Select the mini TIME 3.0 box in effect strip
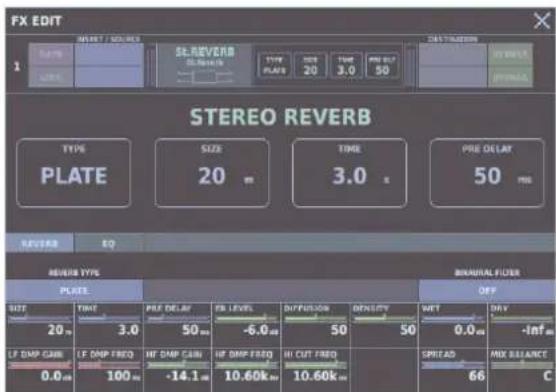 (x=346, y=65)
